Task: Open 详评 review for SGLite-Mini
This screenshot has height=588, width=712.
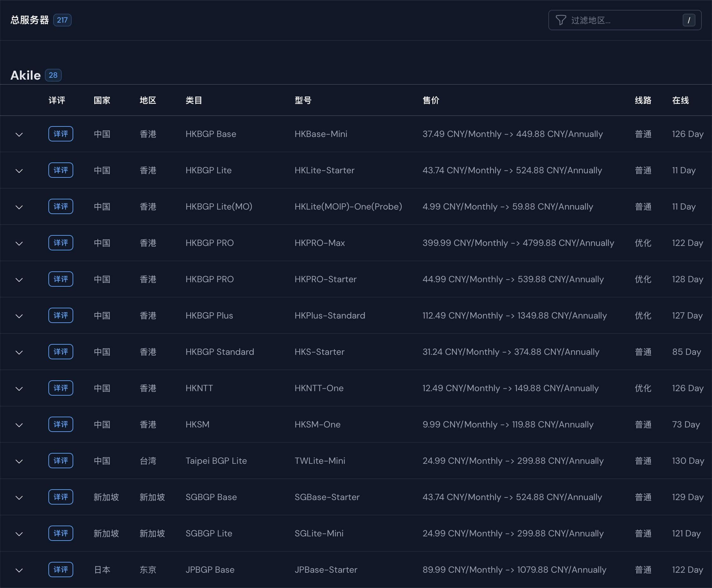Action: (x=61, y=533)
